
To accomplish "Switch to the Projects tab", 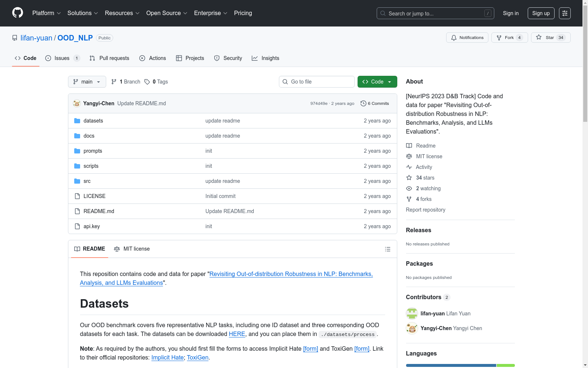I will click(x=190, y=58).
